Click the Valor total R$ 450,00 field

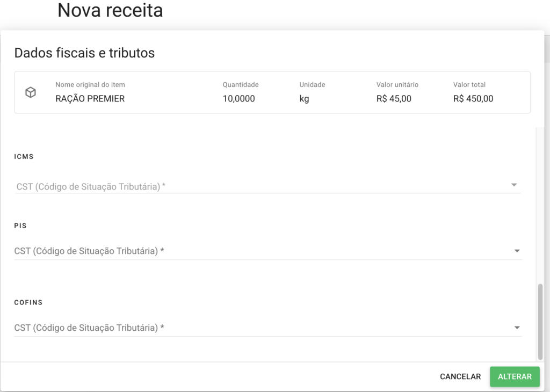(x=473, y=98)
